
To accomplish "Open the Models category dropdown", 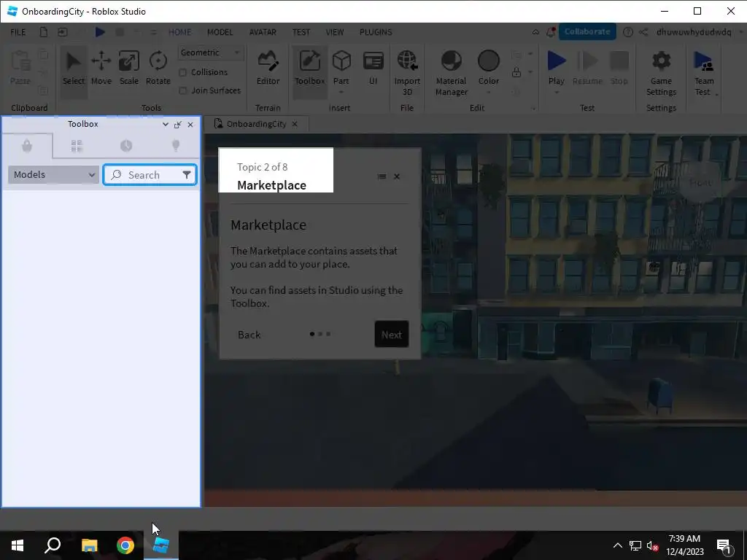I will (53, 175).
